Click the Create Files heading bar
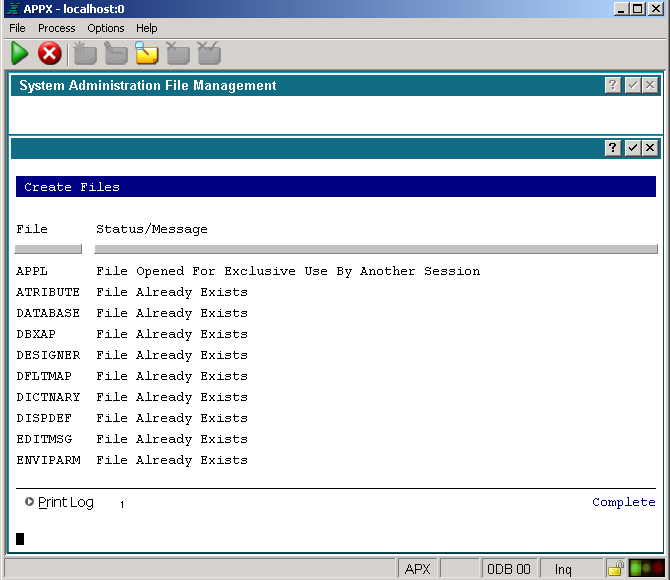670x580 pixels. pos(335,187)
